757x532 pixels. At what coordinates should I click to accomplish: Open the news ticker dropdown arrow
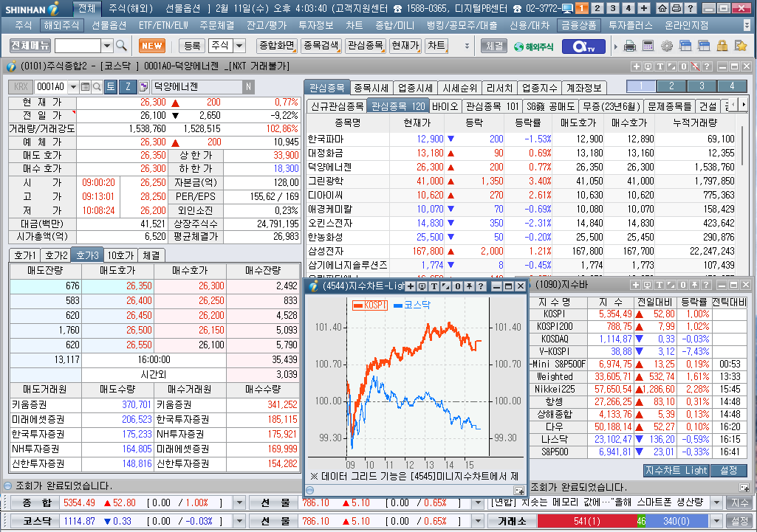[x=717, y=503]
